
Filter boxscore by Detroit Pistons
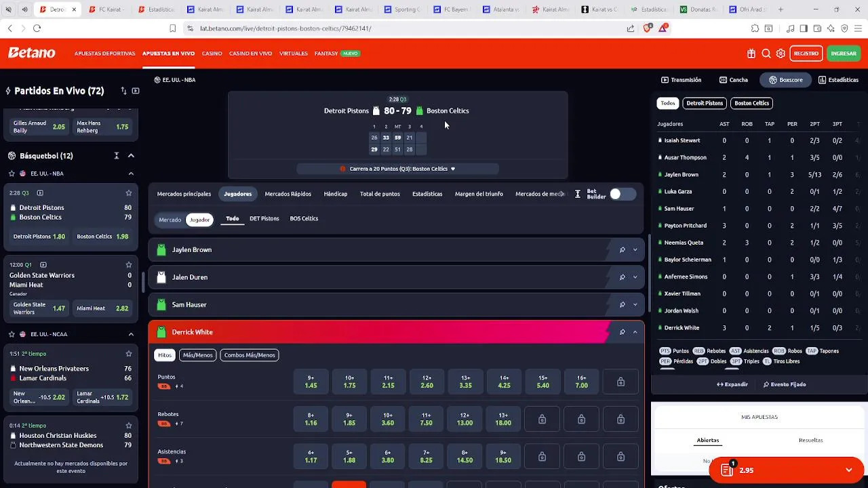pos(705,103)
